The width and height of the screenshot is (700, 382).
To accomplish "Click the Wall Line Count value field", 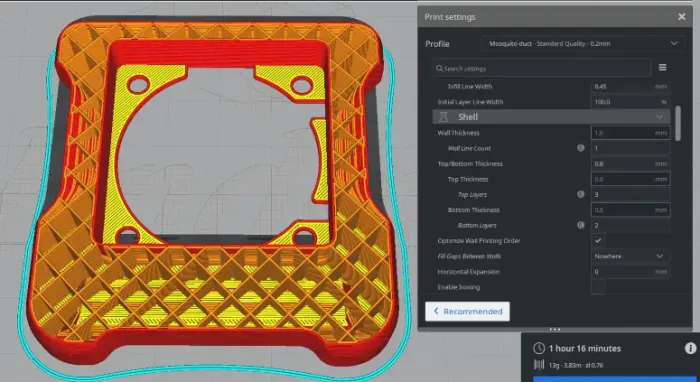I will click(630, 148).
